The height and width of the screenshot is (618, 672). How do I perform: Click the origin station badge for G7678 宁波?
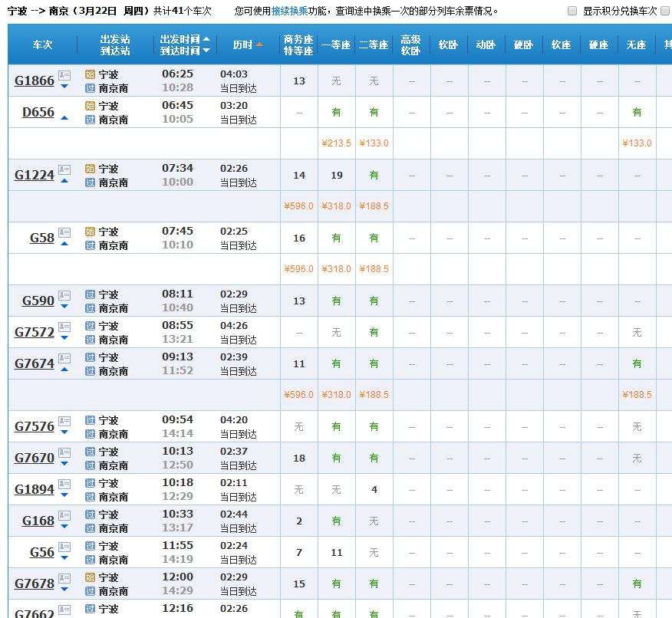90,577
